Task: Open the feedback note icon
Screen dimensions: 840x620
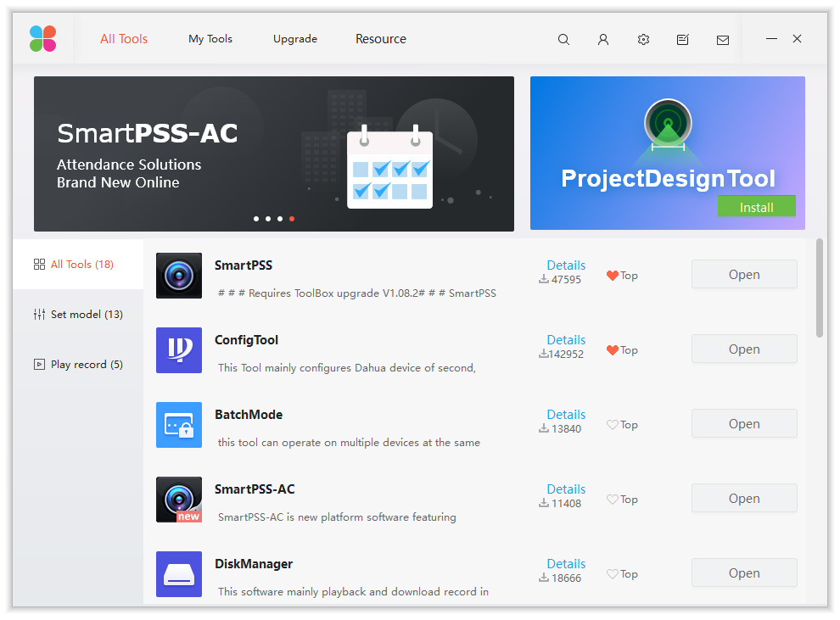Action: pos(682,39)
